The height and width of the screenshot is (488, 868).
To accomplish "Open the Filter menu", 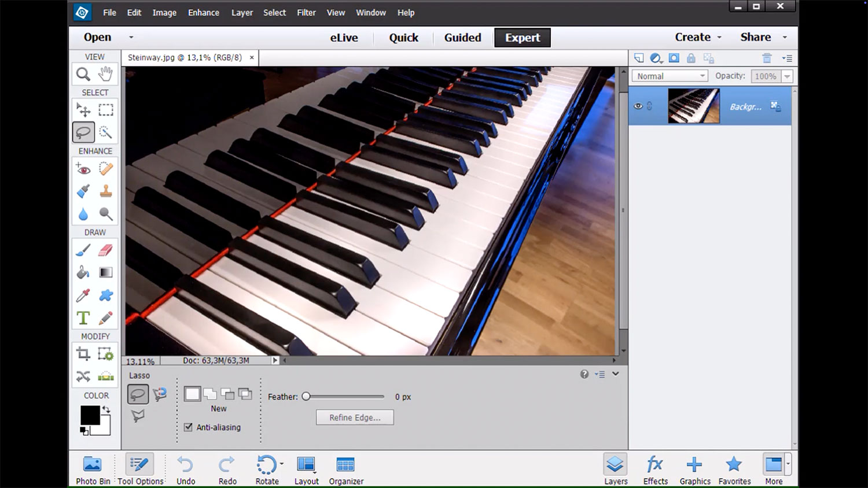I will 306,13.
